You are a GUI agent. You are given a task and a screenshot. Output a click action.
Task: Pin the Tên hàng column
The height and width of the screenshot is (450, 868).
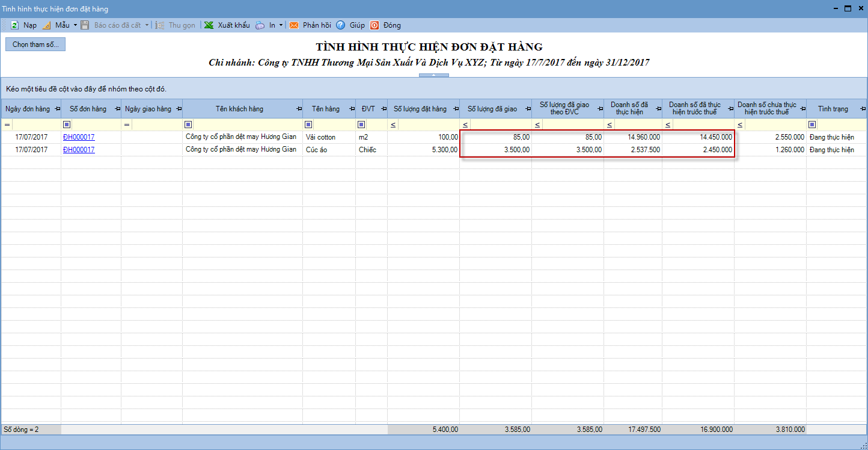pyautogui.click(x=350, y=109)
